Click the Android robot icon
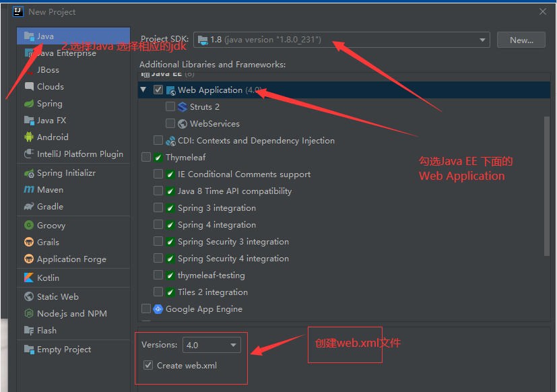The width and height of the screenshot is (557, 392). tap(29, 137)
